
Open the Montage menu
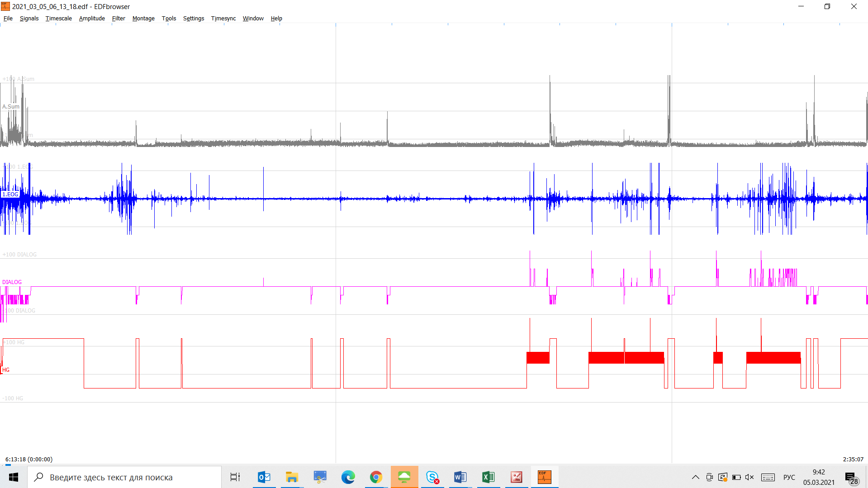(x=143, y=19)
